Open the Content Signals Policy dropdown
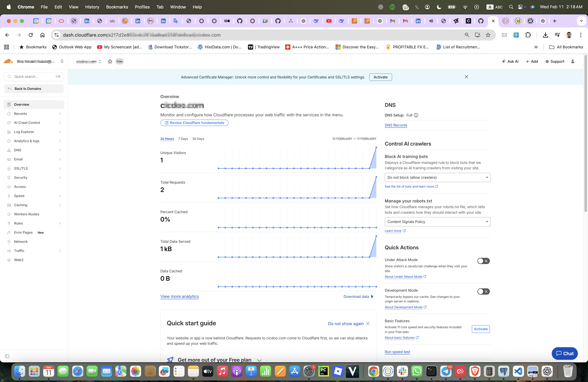This screenshot has height=382, width=588. click(437, 222)
